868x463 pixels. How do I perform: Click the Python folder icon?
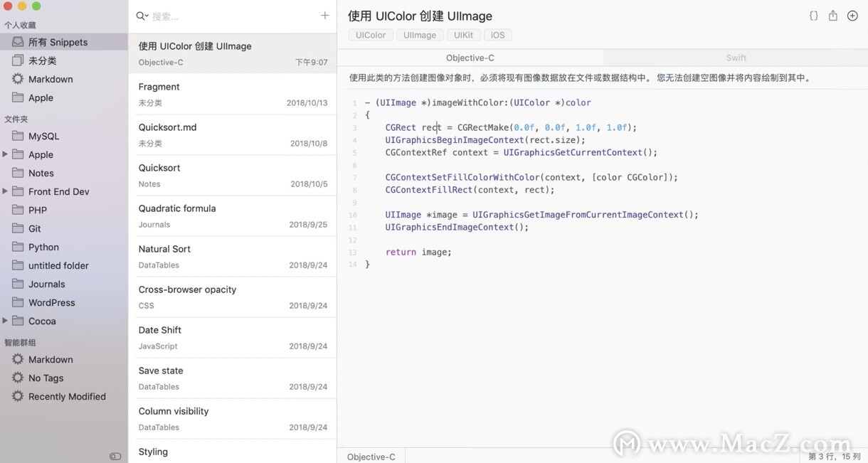[x=18, y=247]
